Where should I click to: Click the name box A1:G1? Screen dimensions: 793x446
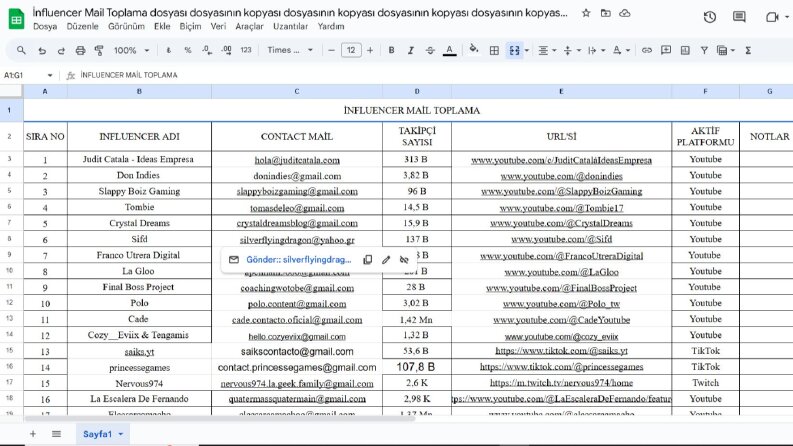coord(28,75)
